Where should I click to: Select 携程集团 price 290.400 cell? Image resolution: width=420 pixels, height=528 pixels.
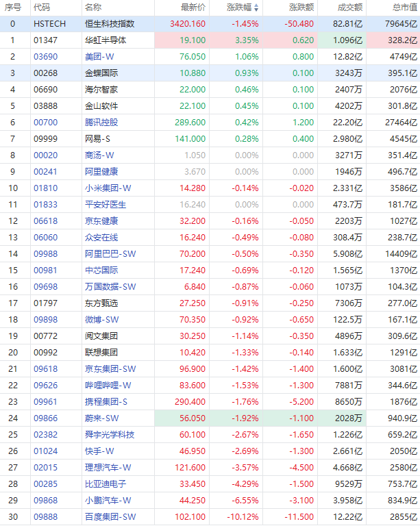190,402
